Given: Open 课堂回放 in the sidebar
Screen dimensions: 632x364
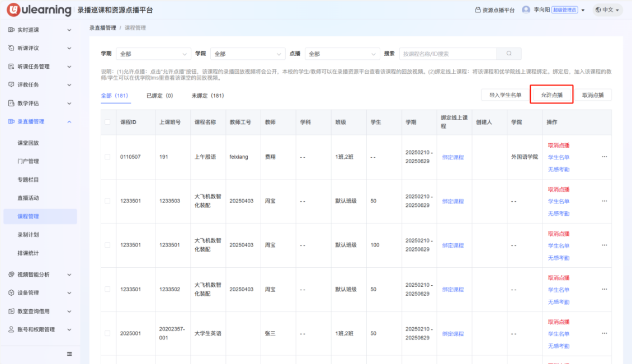Looking at the screenshot, I should click(x=29, y=143).
